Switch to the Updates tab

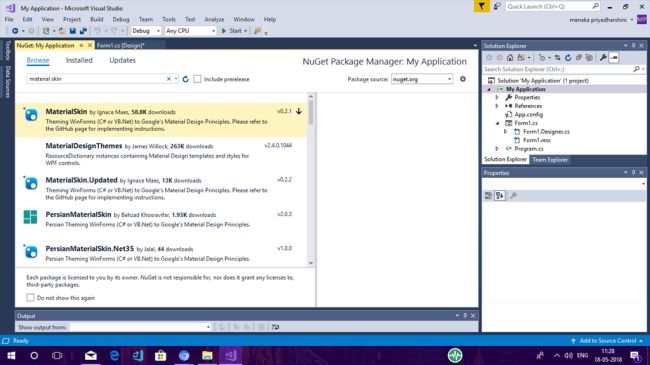point(122,60)
